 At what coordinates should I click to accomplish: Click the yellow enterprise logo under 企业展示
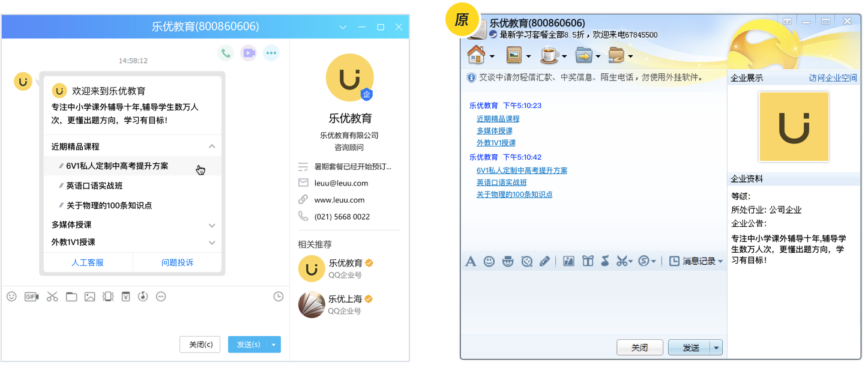794,127
